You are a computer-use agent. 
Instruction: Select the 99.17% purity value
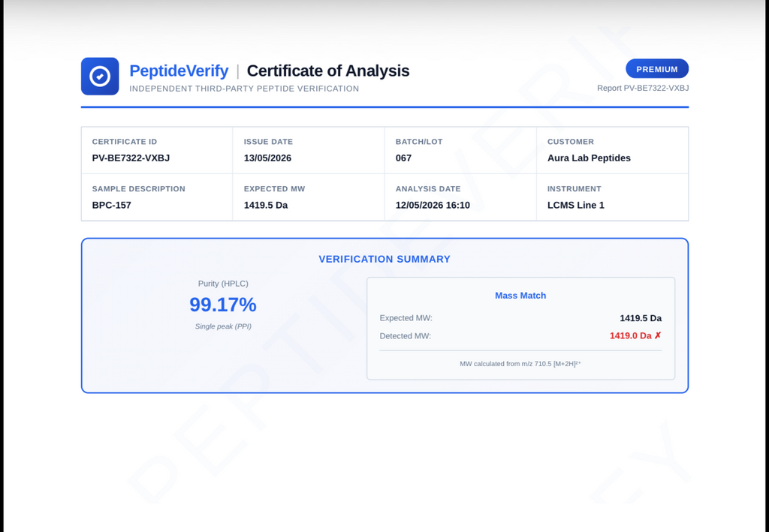pyautogui.click(x=223, y=305)
